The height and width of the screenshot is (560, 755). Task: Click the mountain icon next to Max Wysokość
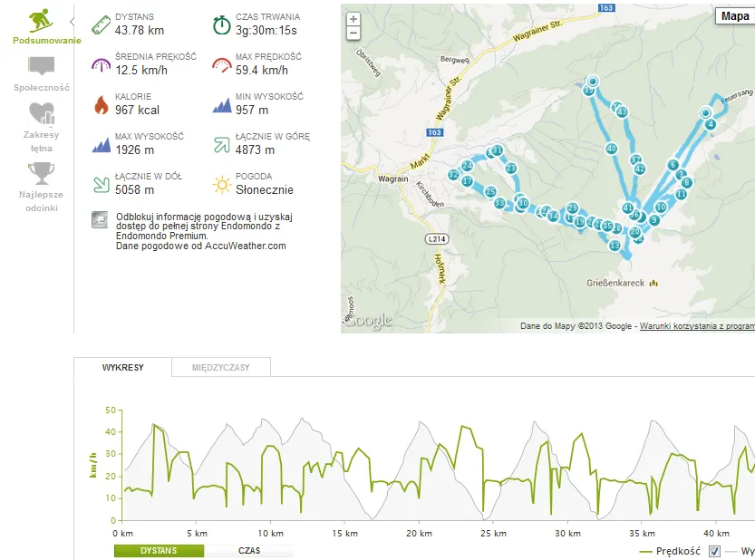(x=100, y=146)
